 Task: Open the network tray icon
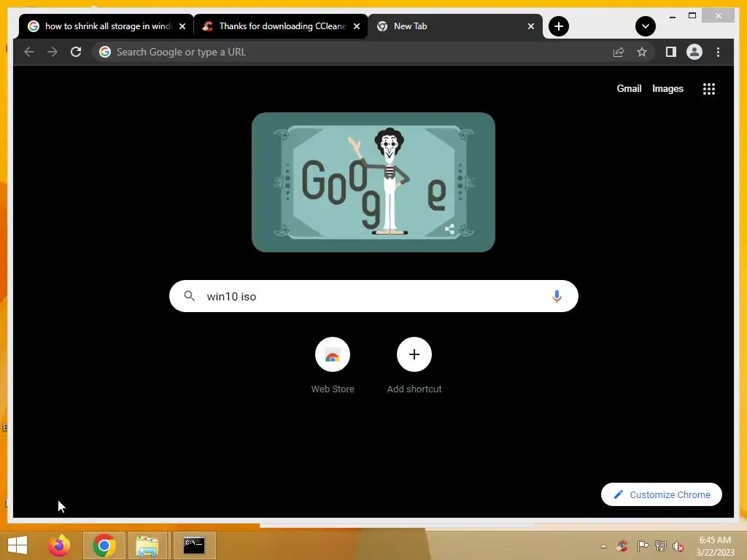660,545
